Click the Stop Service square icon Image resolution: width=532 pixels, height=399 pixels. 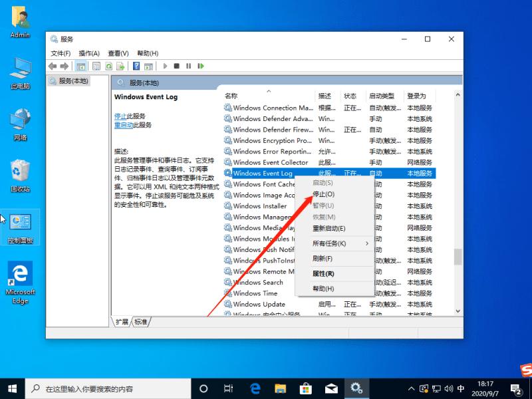click(x=176, y=66)
